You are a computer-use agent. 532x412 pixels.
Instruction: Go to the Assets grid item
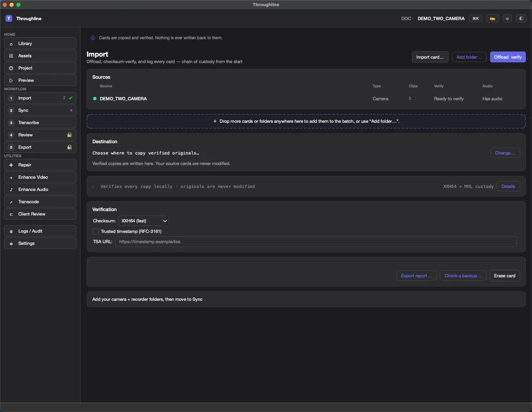pos(40,56)
